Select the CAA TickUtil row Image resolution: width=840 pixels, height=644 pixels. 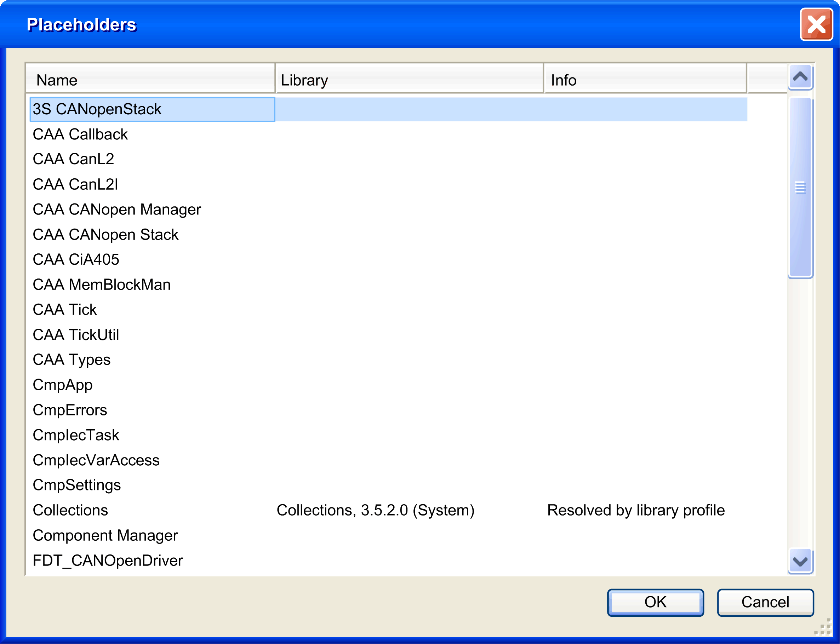click(x=388, y=335)
